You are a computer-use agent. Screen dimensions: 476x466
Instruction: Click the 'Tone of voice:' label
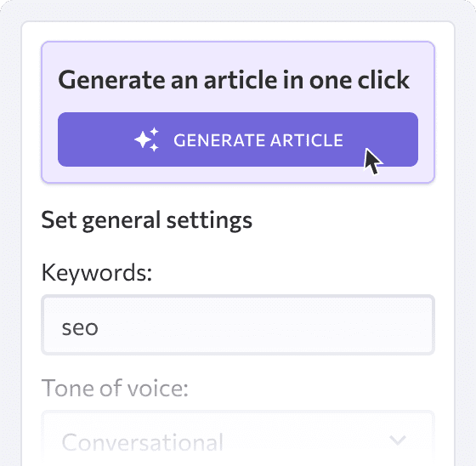[115, 388]
